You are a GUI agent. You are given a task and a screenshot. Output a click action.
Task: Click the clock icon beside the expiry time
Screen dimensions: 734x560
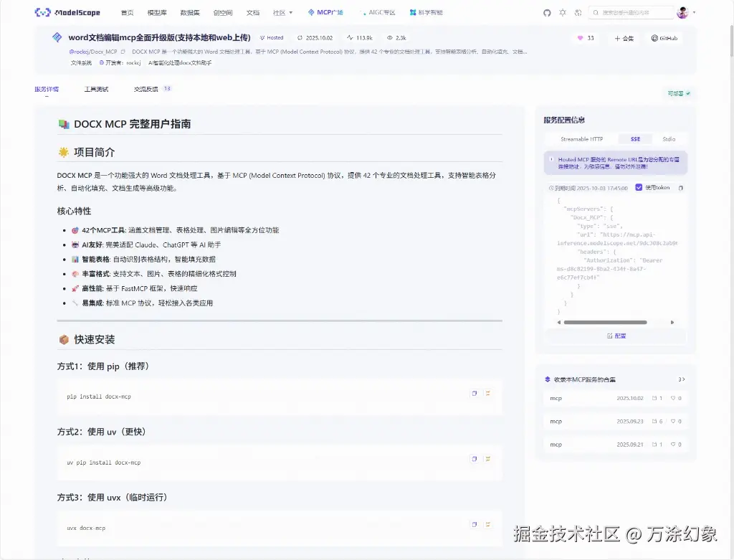pyautogui.click(x=551, y=189)
